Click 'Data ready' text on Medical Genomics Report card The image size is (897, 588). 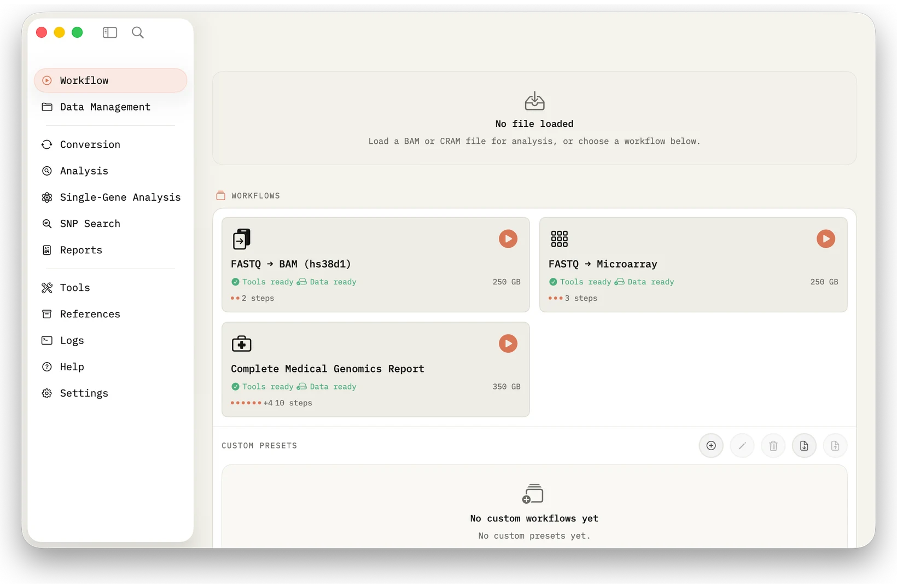pos(333,387)
